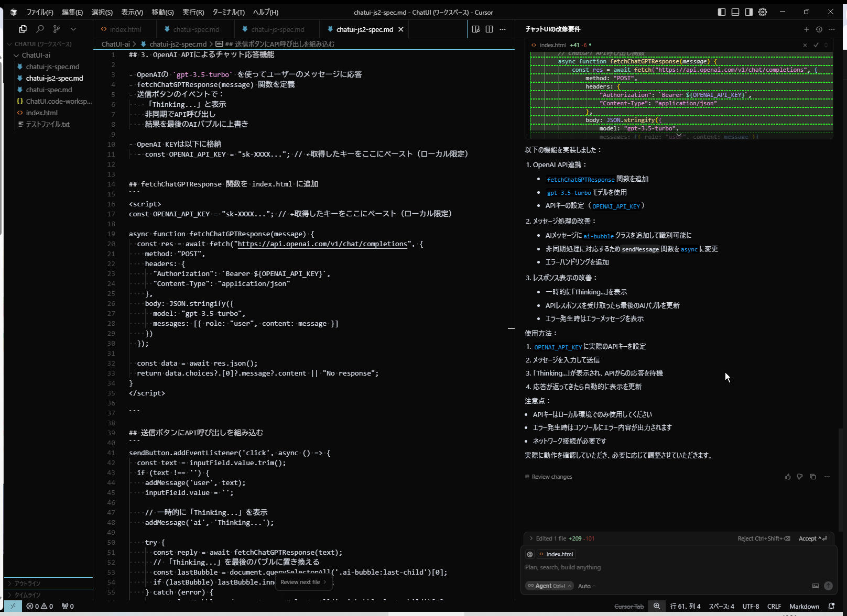Give thumbs up on AI response
The height and width of the screenshot is (616, 847).
(787, 477)
